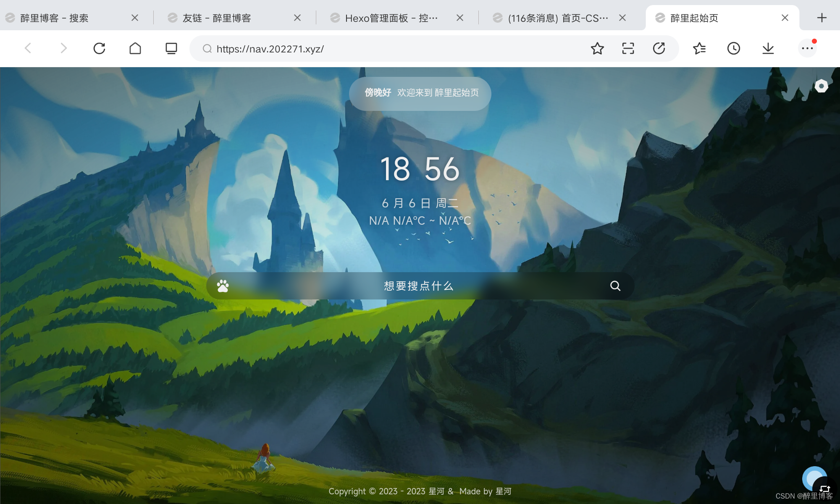Viewport: 840px width, 504px height.
Task: Go back to the previous page
Action: pyautogui.click(x=28, y=48)
